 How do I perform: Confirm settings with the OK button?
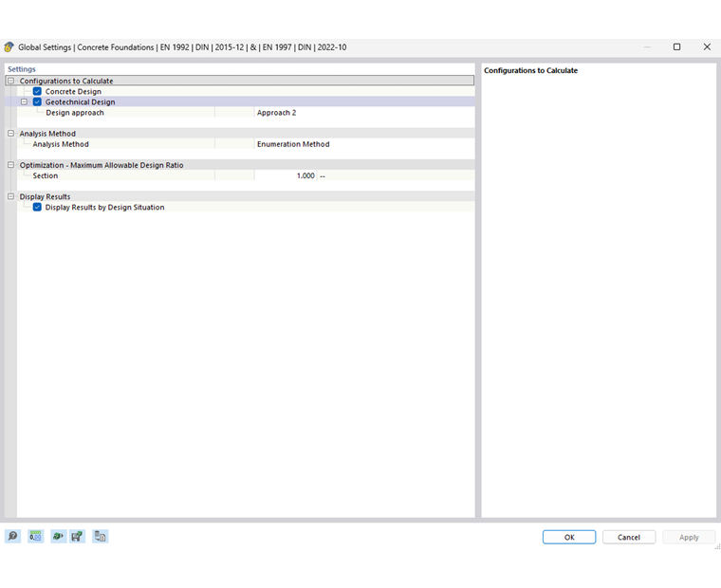coord(569,537)
